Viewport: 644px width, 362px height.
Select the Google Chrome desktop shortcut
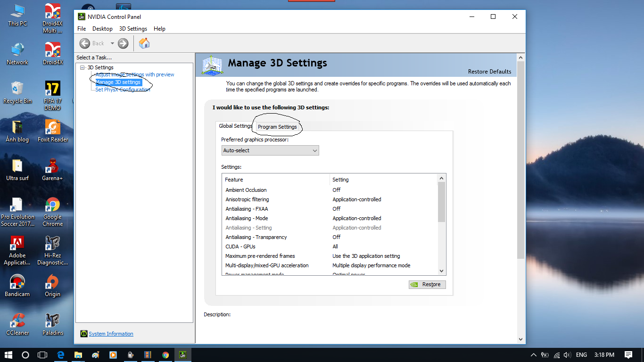point(52,212)
